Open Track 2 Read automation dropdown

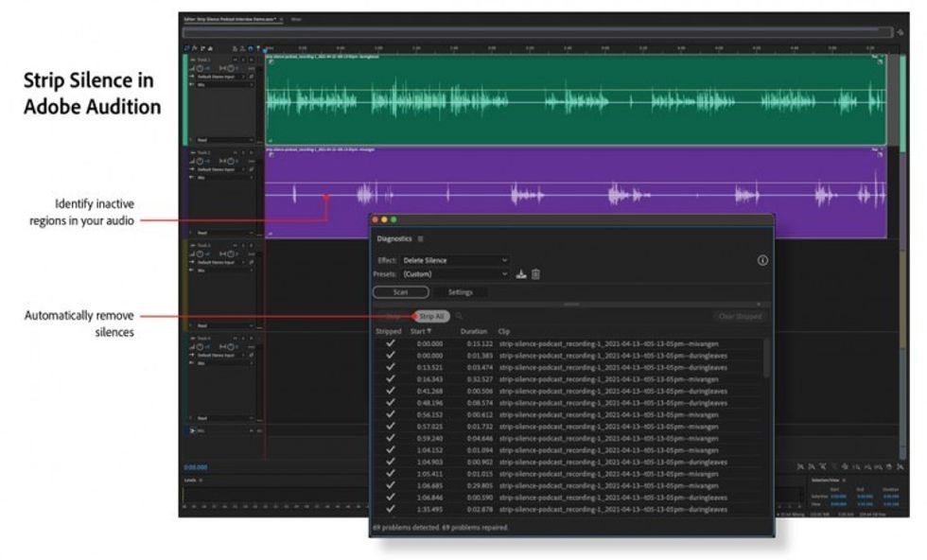(225, 233)
